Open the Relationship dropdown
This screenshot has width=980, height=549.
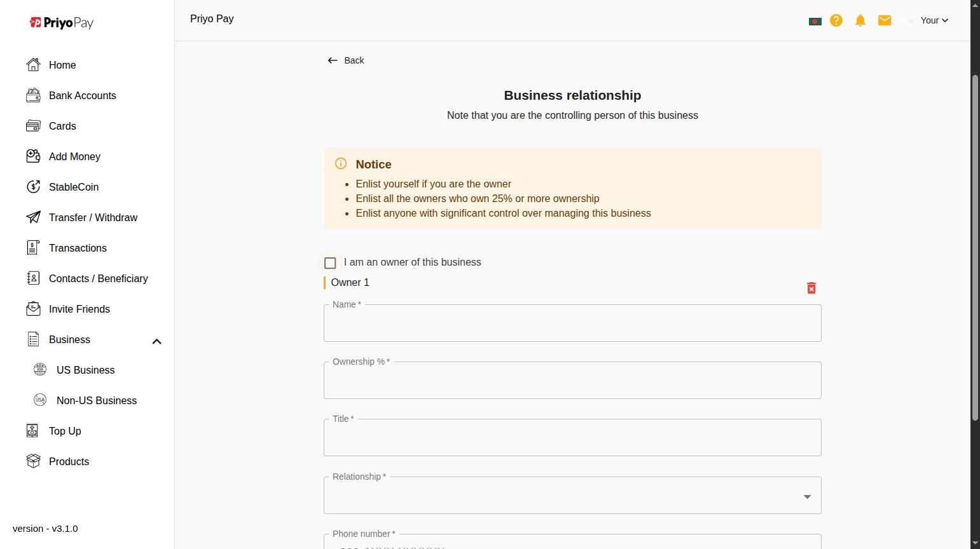(572, 496)
